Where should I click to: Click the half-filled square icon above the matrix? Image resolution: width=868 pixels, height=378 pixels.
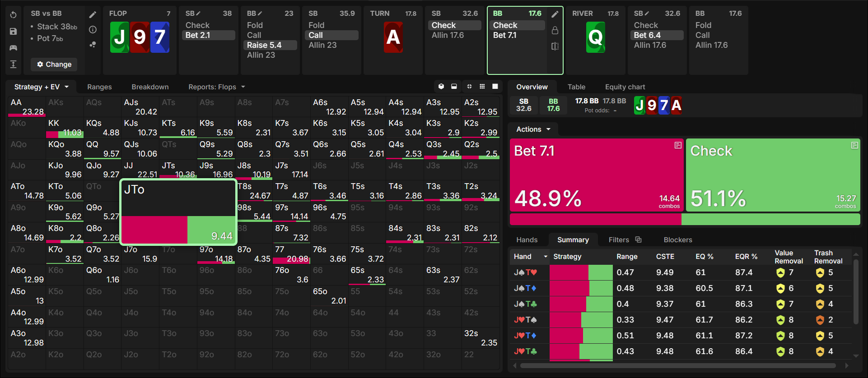454,87
